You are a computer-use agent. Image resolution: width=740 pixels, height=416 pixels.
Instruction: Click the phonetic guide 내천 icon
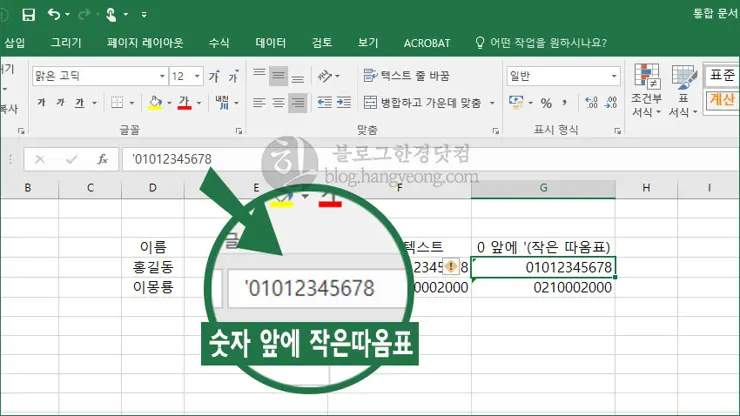click(x=222, y=102)
